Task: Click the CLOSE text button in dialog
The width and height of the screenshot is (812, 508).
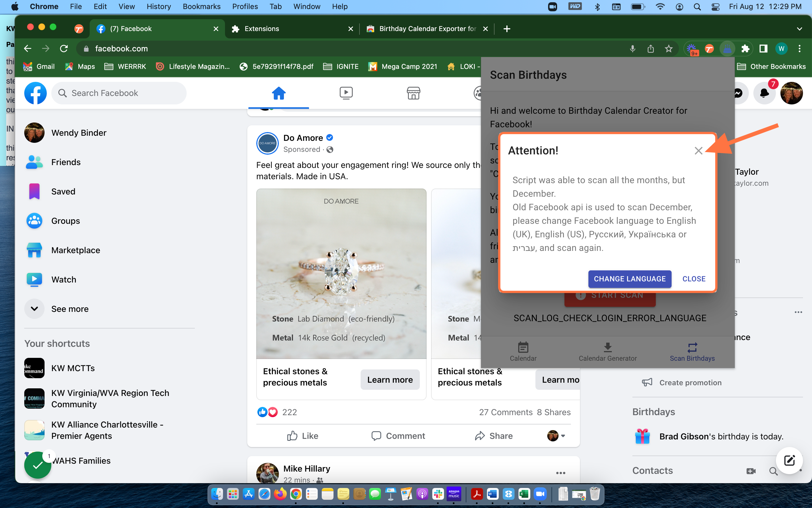Action: 694,279
